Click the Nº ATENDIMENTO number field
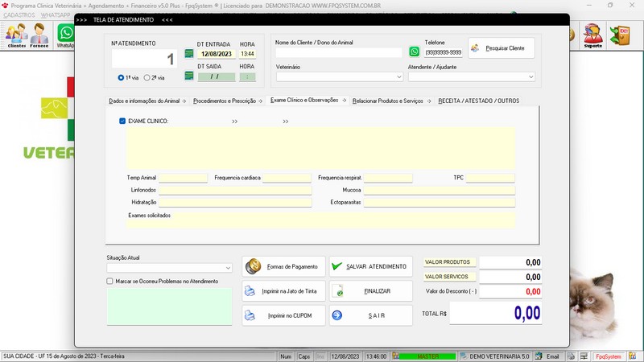Image resolution: width=644 pixels, height=362 pixels. coord(144,59)
